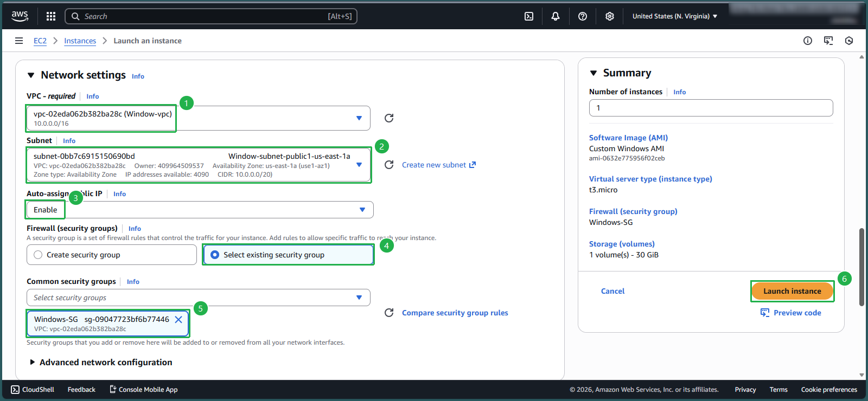The image size is (868, 401).
Task: Remove the Windows-SG security group tag
Action: 178,320
